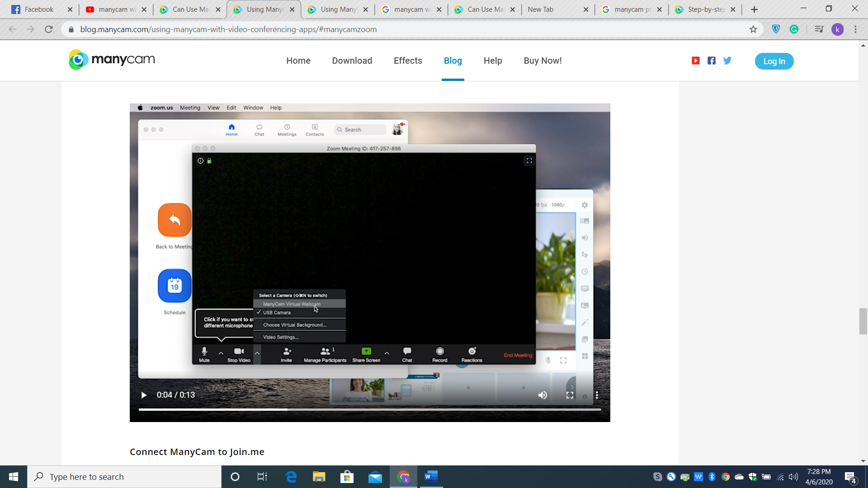Click the taskbar clock and date
The width and height of the screenshot is (868, 488).
[x=819, y=477]
